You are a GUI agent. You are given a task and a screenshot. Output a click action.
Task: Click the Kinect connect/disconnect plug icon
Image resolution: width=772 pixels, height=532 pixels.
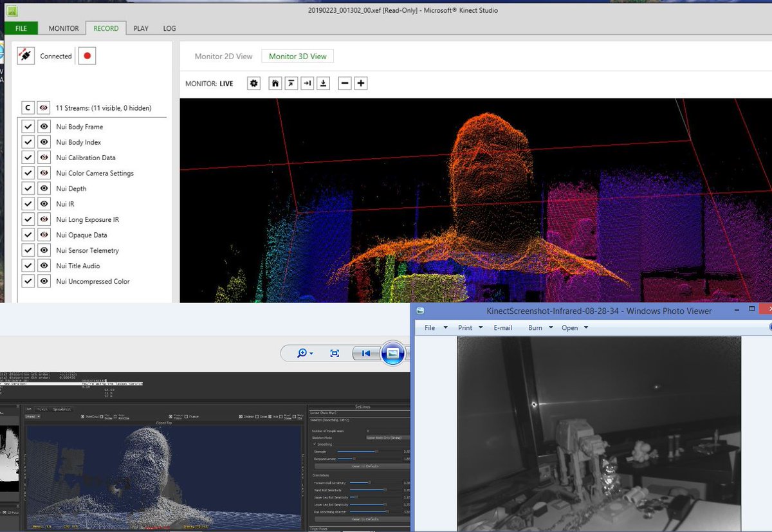click(26, 56)
